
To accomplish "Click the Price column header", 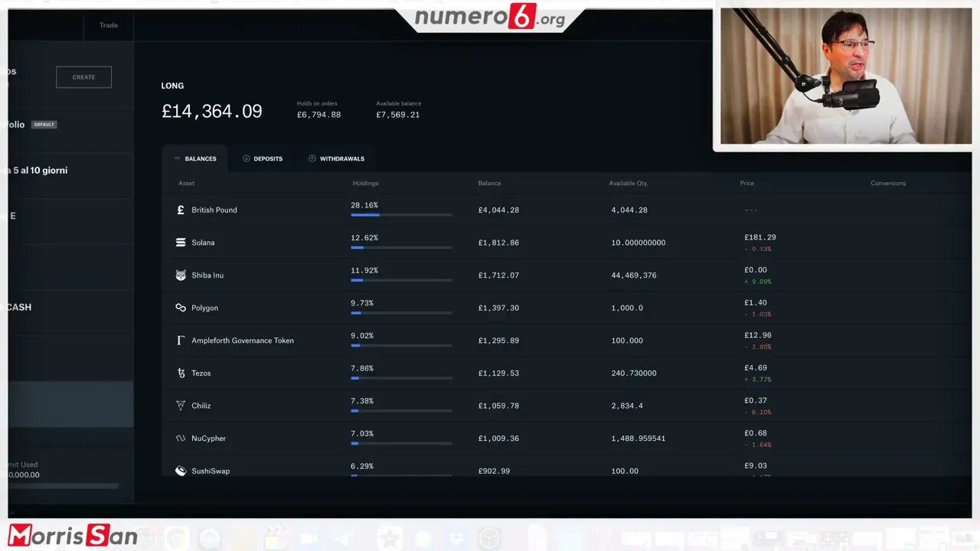I will [746, 184].
